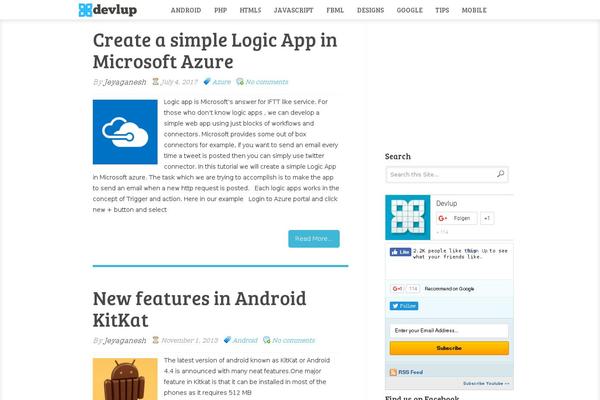
Task: Open the Android KitKat thumbnail image
Action: pos(125,379)
